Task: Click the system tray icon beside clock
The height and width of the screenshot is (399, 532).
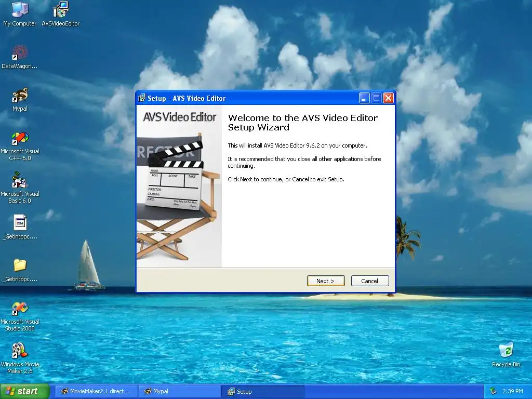Action: pos(494,391)
